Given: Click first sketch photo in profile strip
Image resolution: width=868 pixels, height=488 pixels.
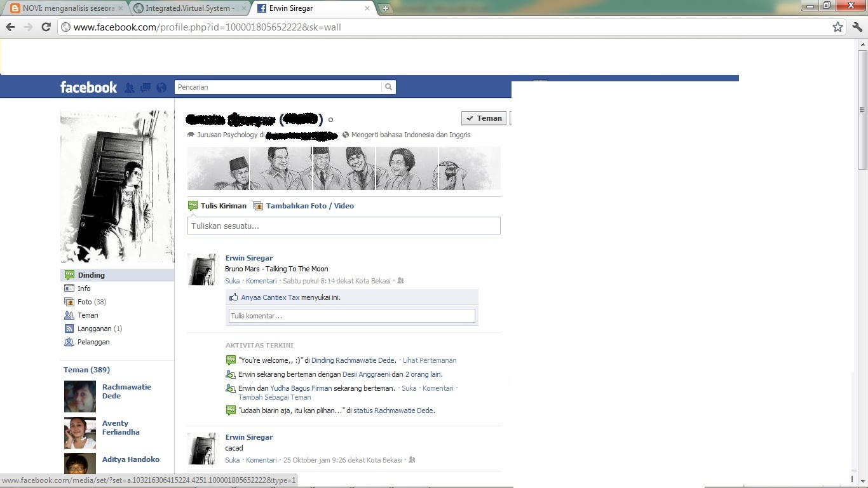Looking at the screenshot, I should [x=219, y=168].
